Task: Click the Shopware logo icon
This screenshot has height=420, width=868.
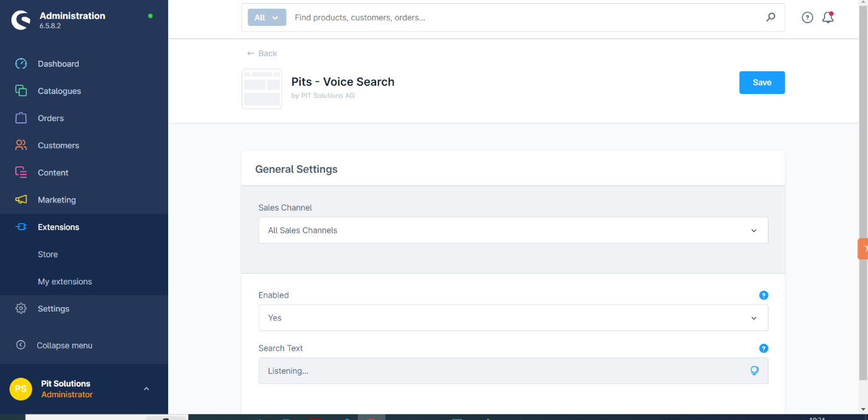Action: point(21,20)
